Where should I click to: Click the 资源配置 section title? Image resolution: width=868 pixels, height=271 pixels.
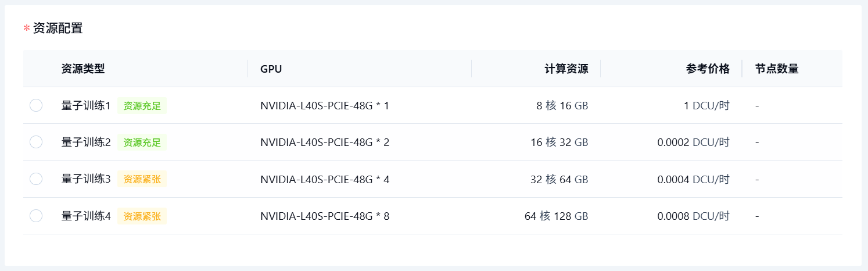pos(58,28)
